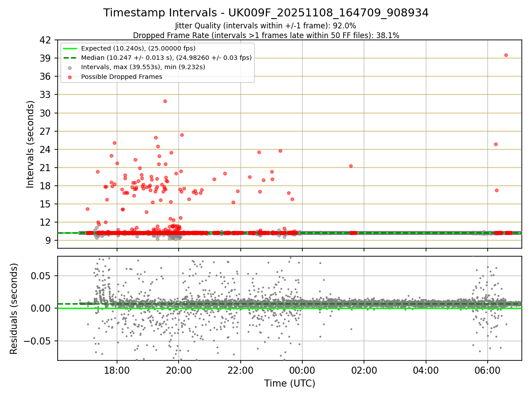Click the 'Dropped Frame Rate' 38.1% subtitle line
532x399 pixels.
266,35
